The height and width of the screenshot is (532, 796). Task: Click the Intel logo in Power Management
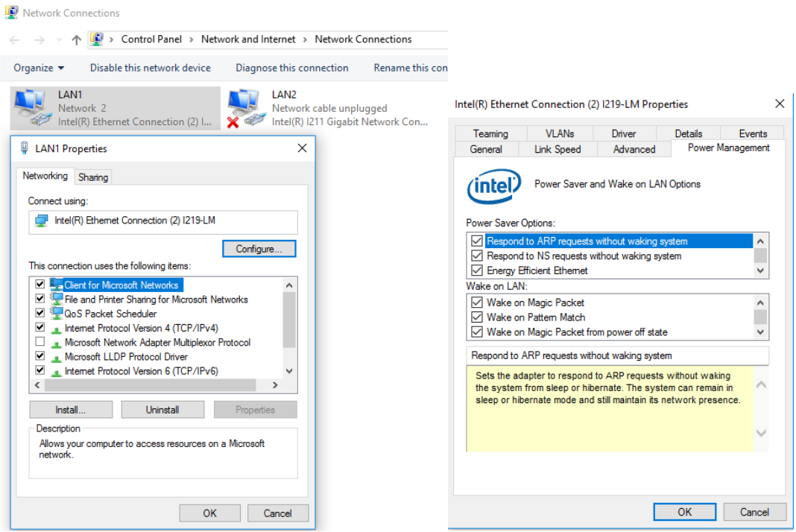click(x=493, y=186)
